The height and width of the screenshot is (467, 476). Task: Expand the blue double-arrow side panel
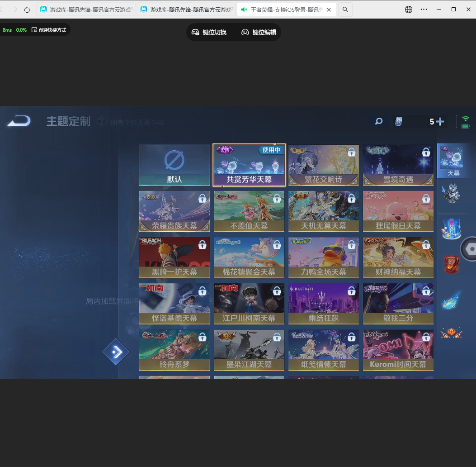coord(116,352)
